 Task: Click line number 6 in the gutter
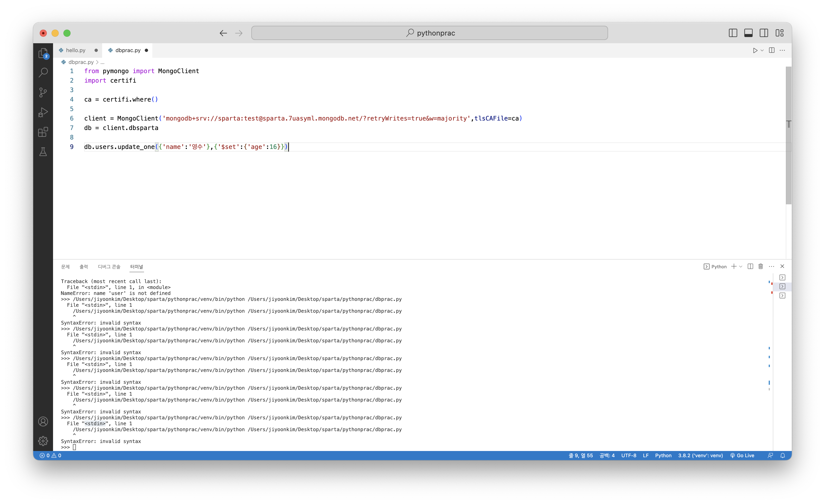tap(72, 118)
